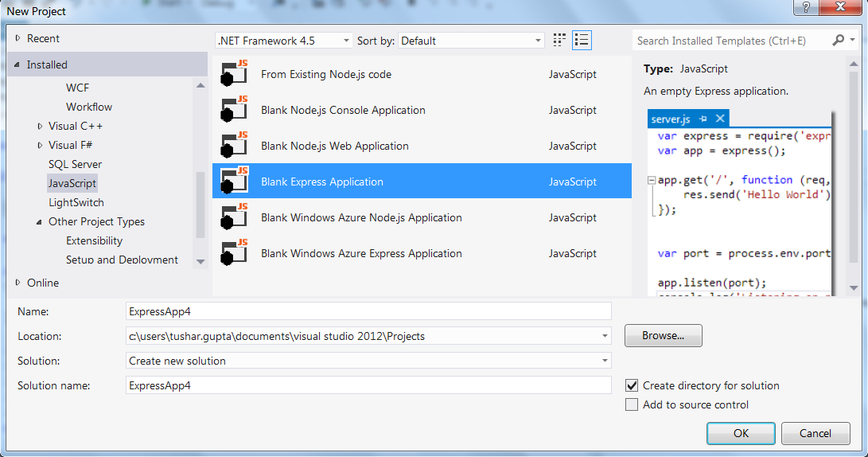The image size is (868, 457).
Task: Click in the Solution name field
Action: (x=368, y=385)
